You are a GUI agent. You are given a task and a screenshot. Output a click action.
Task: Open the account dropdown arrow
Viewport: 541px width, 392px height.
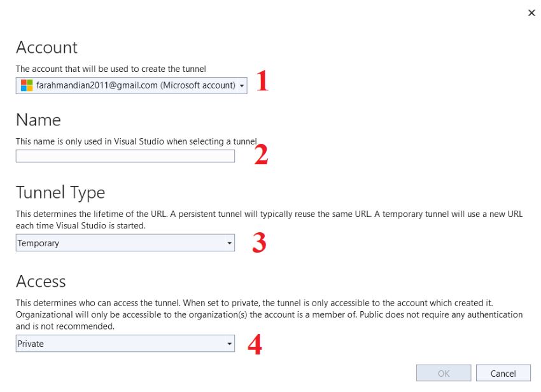(242, 85)
